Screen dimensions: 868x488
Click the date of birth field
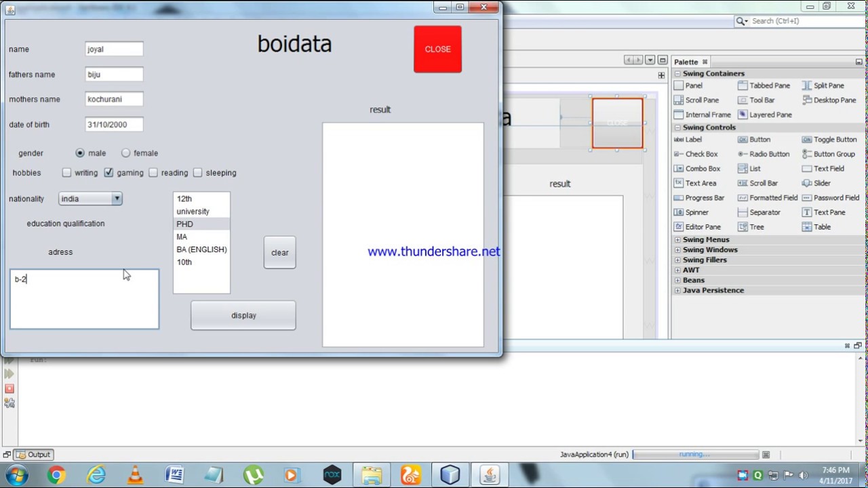(114, 125)
